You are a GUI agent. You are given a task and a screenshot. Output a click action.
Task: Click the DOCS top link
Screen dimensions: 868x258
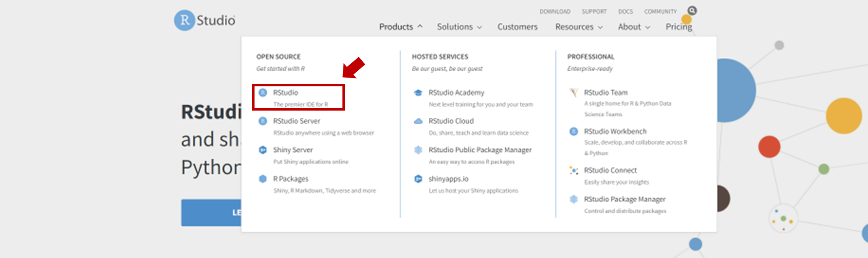[x=626, y=12]
